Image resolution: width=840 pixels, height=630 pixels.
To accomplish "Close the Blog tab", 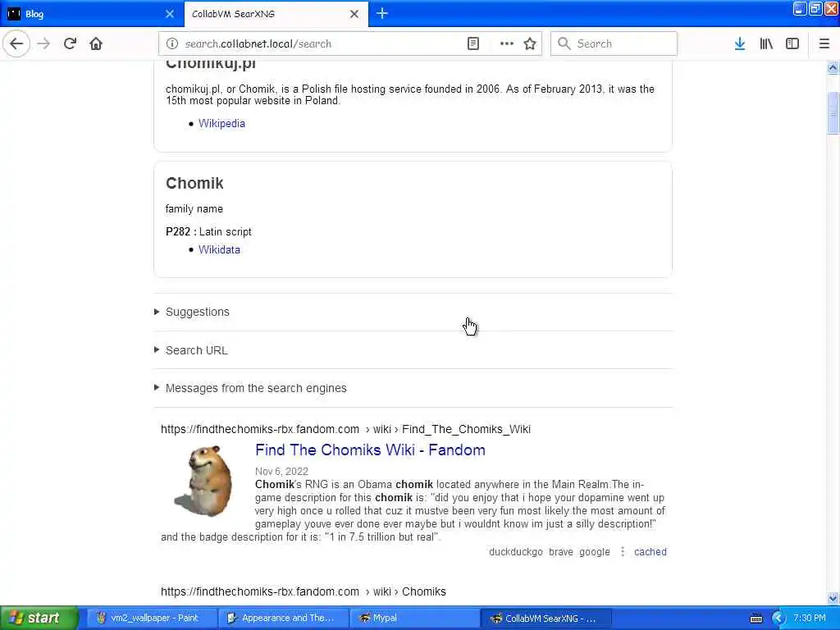I will click(x=170, y=14).
